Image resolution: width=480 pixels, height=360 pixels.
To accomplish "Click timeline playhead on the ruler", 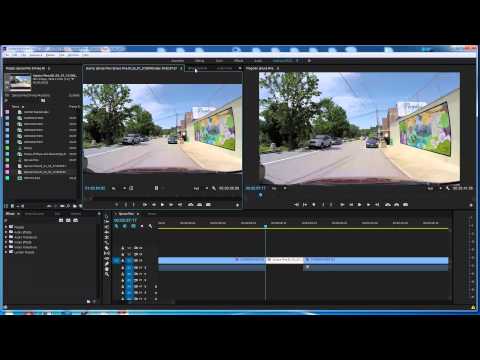I will pos(265,226).
